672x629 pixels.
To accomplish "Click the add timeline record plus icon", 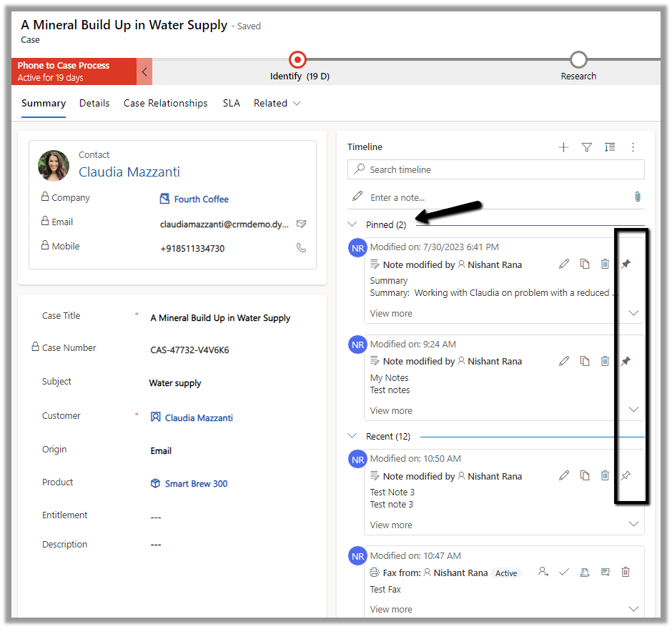I will (x=563, y=147).
